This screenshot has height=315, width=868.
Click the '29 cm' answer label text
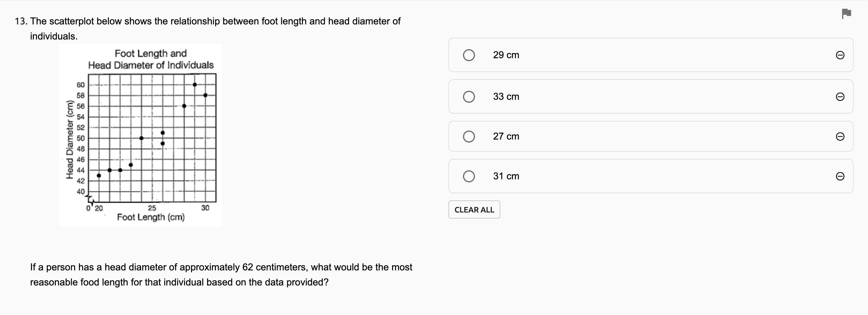tap(506, 55)
